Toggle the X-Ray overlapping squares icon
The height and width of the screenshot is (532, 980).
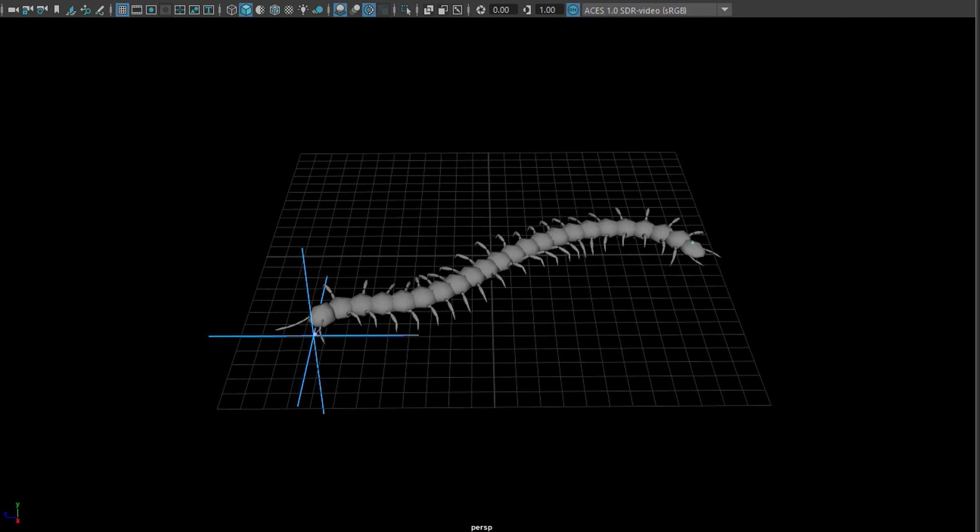pyautogui.click(x=428, y=10)
